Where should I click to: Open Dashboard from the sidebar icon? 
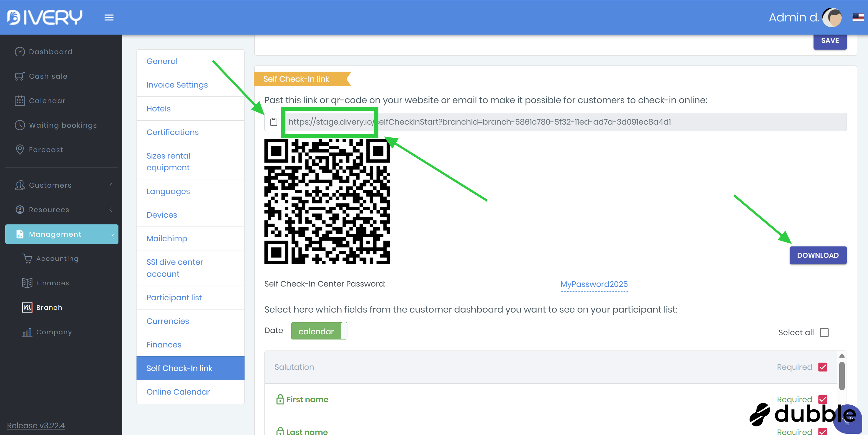pos(20,51)
